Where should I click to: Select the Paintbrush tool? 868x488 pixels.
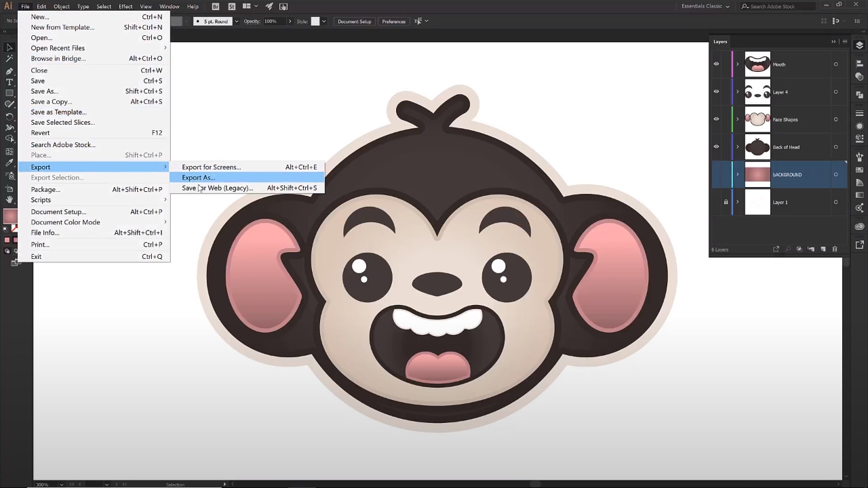tap(9, 104)
